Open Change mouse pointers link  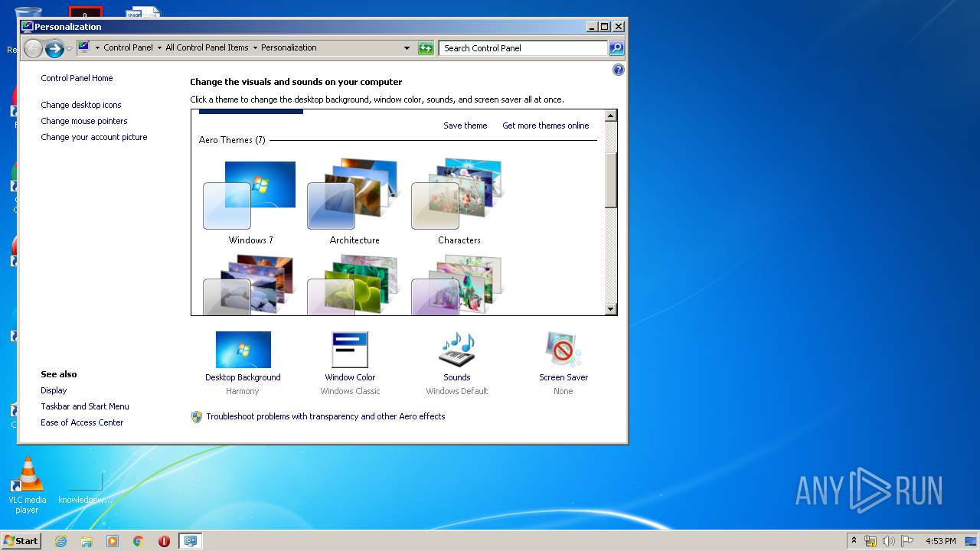(84, 121)
